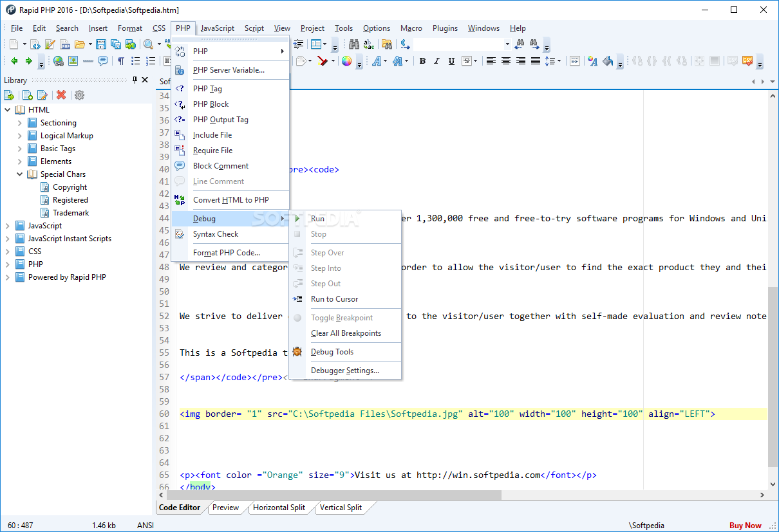Insert a hyperlink with globe-link icon
Image resolution: width=779 pixels, height=532 pixels.
pyautogui.click(x=59, y=61)
